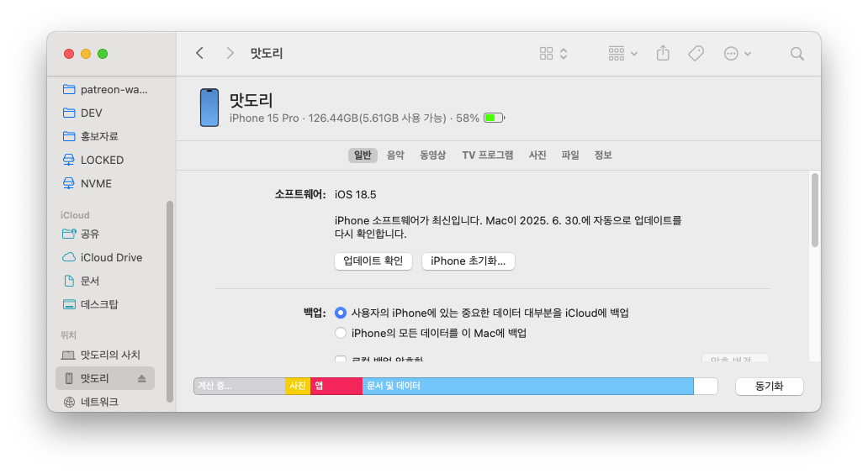Open view mode up-down chevron selector

pyautogui.click(x=564, y=53)
